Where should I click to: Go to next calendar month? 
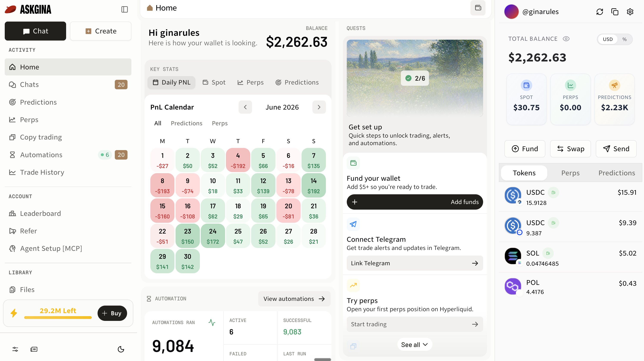(319, 107)
